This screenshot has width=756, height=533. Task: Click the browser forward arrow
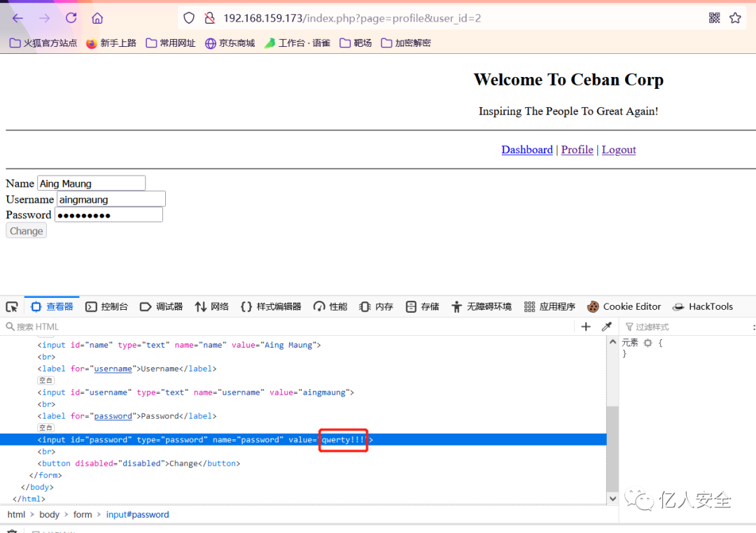44,18
